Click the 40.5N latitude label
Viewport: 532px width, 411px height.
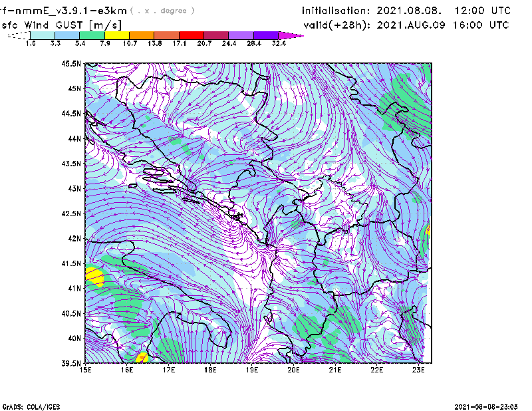pos(72,314)
